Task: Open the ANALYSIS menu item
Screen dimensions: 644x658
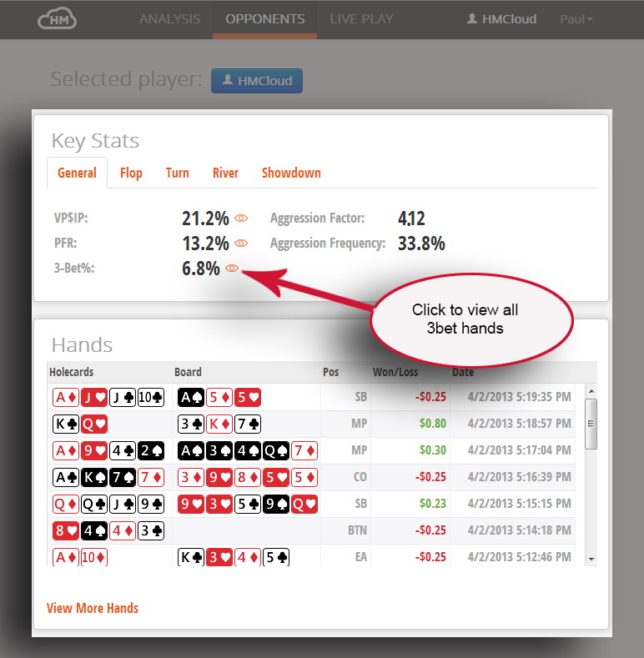Action: [169, 18]
